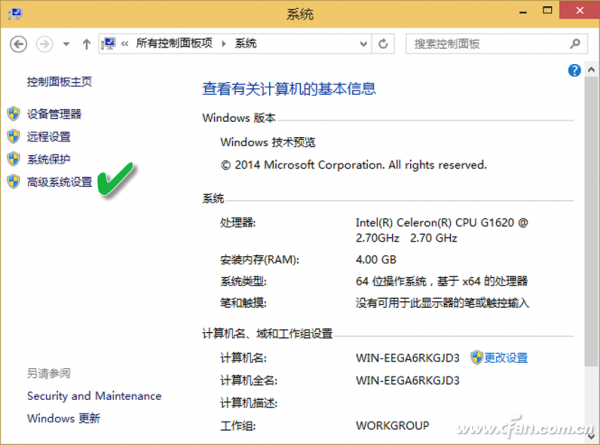
Task: Click the scrollbar up arrow
Action: (x=592, y=70)
